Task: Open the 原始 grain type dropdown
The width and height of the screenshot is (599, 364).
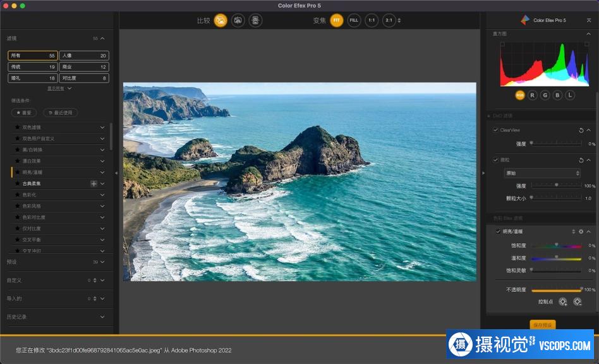Action: [543, 173]
